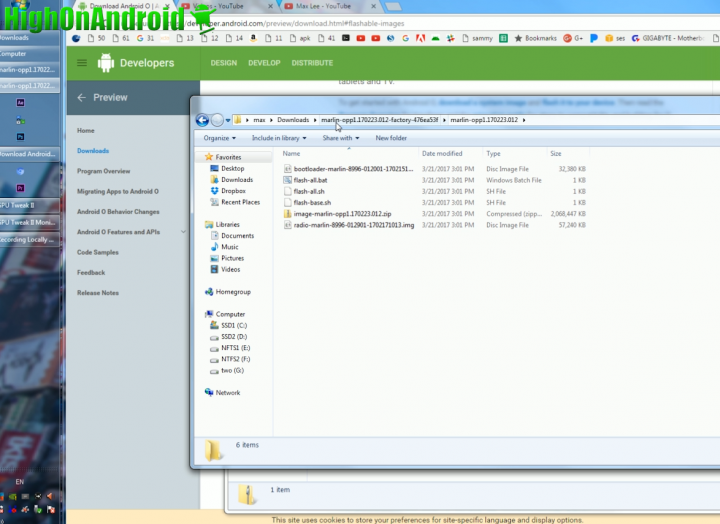This screenshot has height=524, width=720.
Task: Click the Explorer back navigation arrow
Action: [x=202, y=120]
